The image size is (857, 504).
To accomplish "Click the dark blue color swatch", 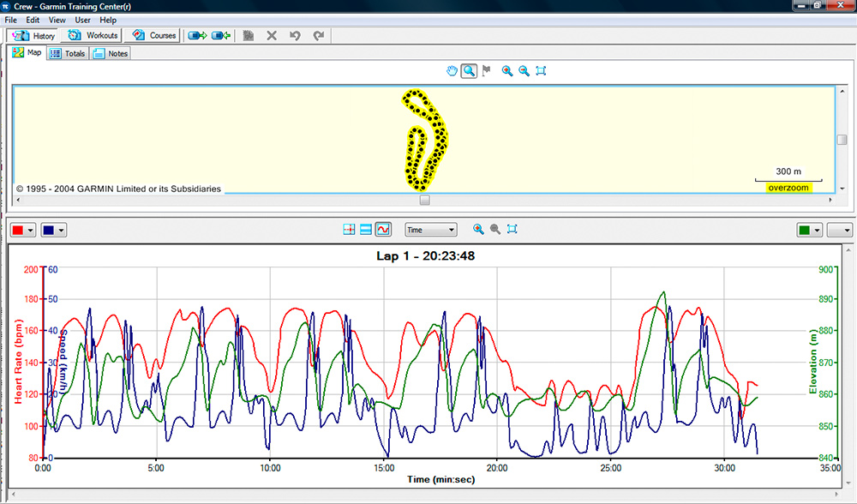I will [49, 230].
